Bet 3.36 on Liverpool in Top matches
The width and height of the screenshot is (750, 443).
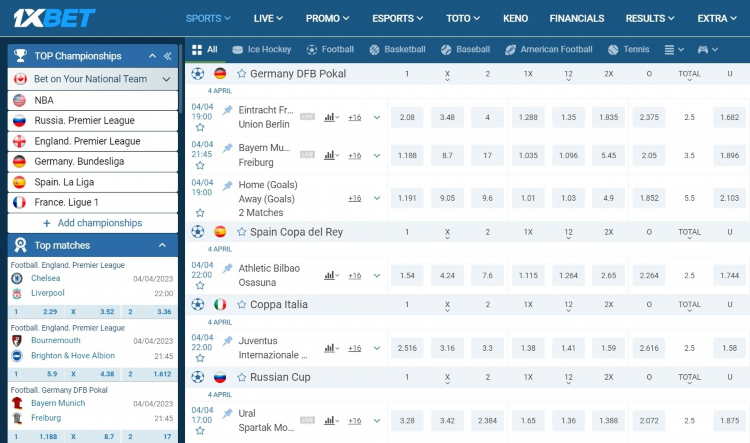click(150, 311)
